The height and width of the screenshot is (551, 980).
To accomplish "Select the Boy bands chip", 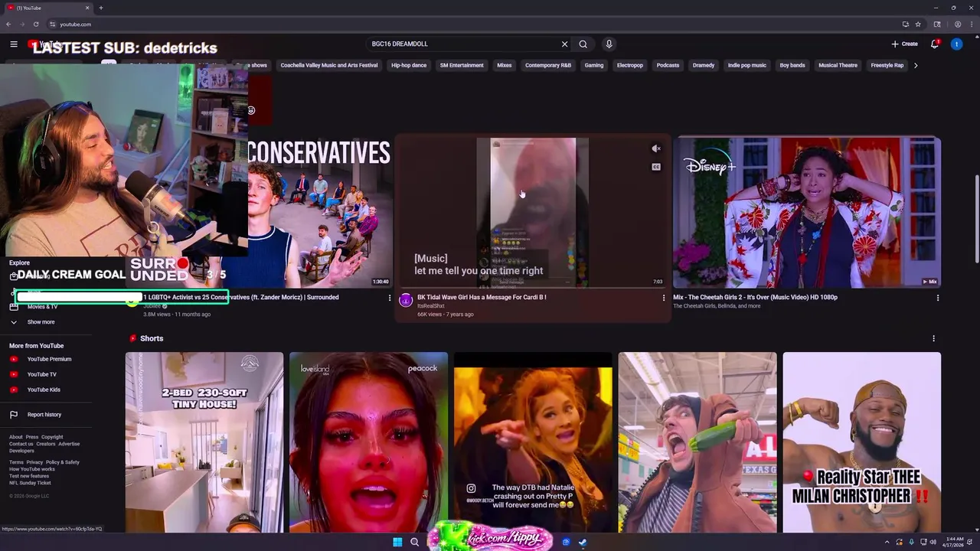I will [x=792, y=65].
